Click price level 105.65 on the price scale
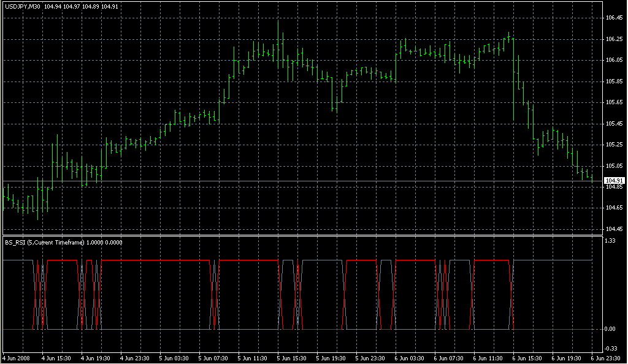The image size is (628, 364). pyautogui.click(x=615, y=102)
